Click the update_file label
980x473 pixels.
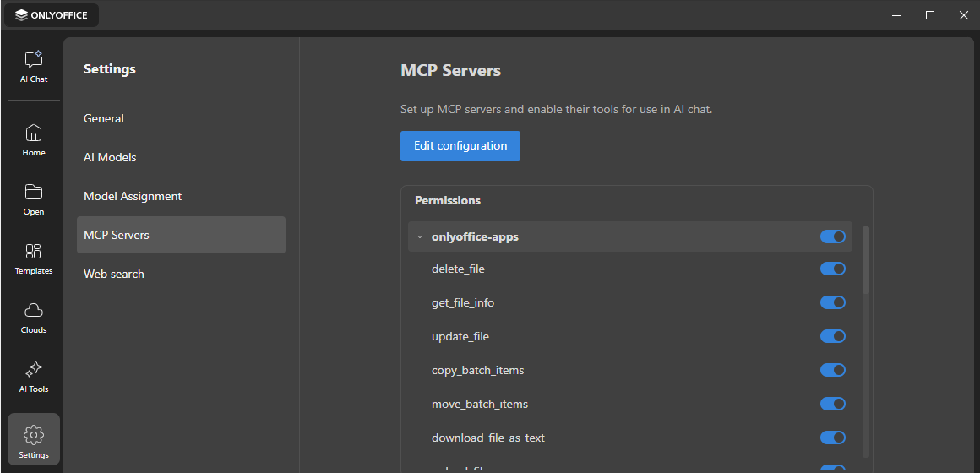460,337
